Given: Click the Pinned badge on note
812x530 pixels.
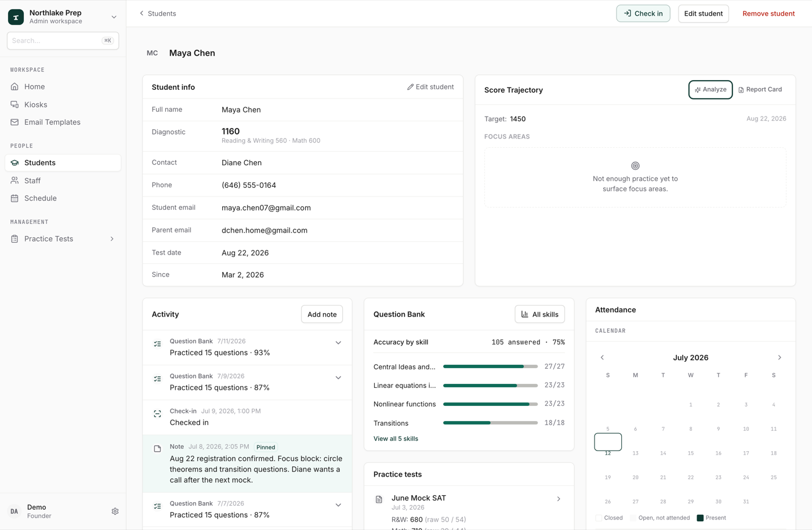Looking at the screenshot, I should 266,447.
